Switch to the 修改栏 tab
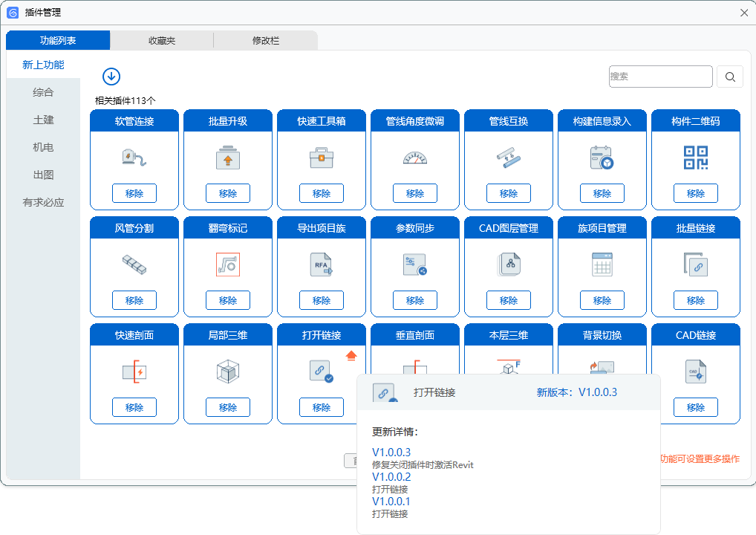756x535 pixels. click(x=266, y=41)
